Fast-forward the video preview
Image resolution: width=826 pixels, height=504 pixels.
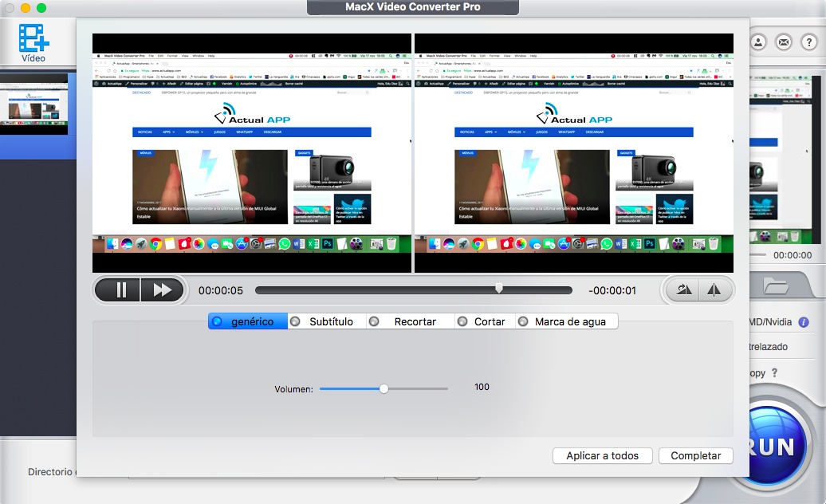click(163, 290)
